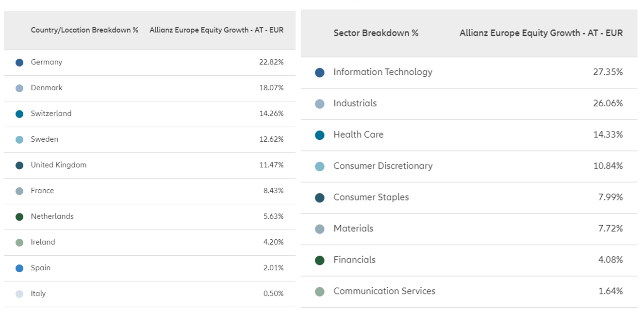The height and width of the screenshot is (313, 644).
Task: Click the Italy percentage 0.50%
Action: click(x=273, y=294)
